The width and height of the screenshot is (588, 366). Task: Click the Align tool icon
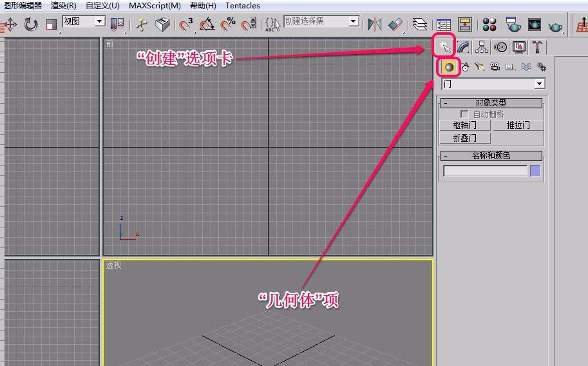pos(395,24)
